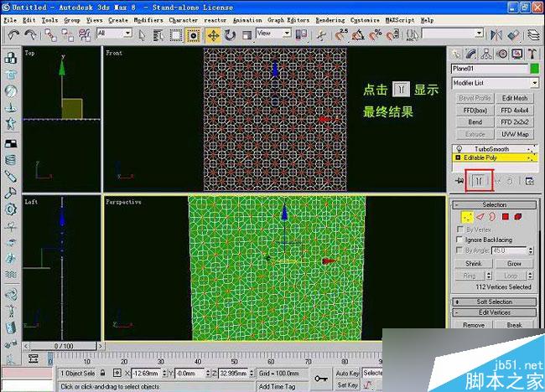This screenshot has height=392, width=545.
Task: Click the UVW Map button
Action: click(515, 134)
